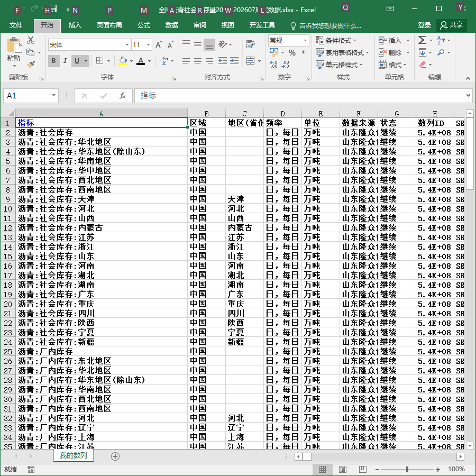Toggle Italic formatting
Image resolution: width=476 pixels, height=476 pixels.
65,61
